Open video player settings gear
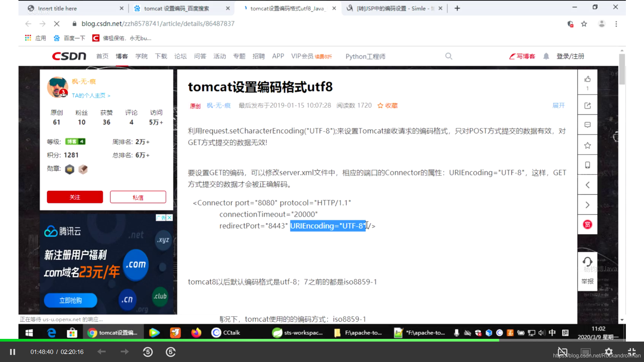644x362 pixels. click(x=609, y=352)
